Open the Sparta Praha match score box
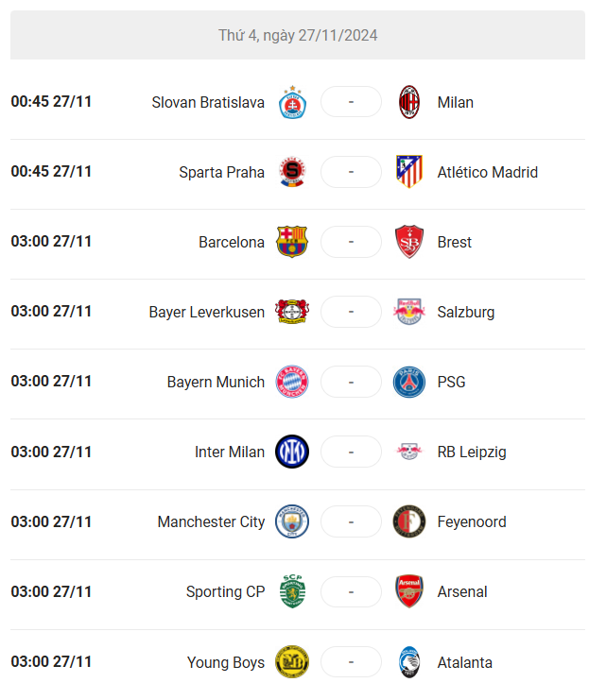 (352, 172)
